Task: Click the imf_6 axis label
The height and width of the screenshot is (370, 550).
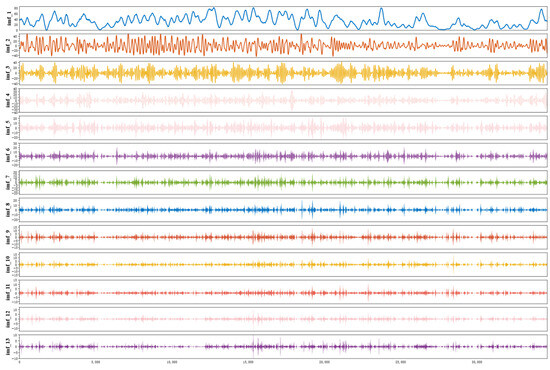Action: point(9,155)
